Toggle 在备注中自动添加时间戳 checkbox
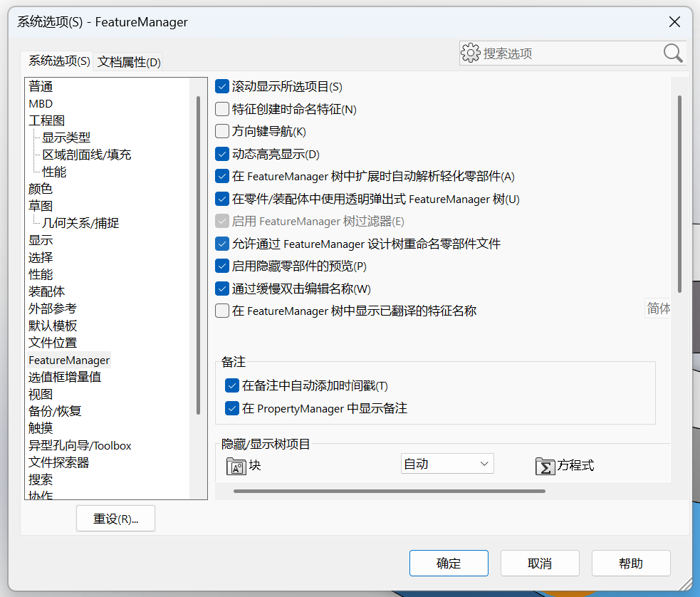700x597 pixels. coord(231,385)
